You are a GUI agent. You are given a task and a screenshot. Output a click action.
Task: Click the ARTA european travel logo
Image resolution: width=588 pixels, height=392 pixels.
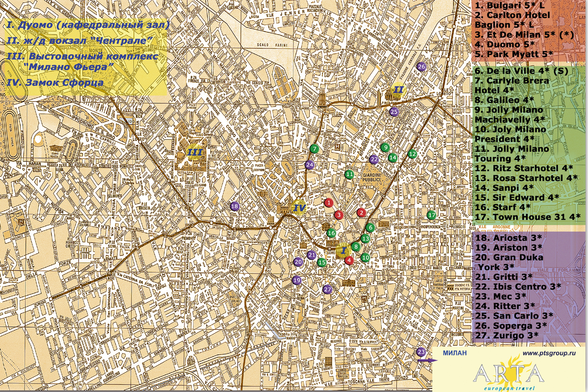click(x=508, y=375)
